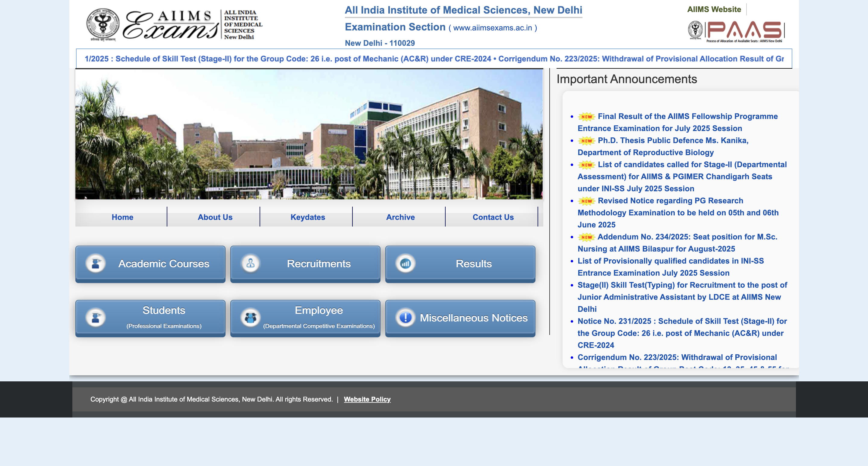Click the Results bar chart icon

pyautogui.click(x=406, y=263)
